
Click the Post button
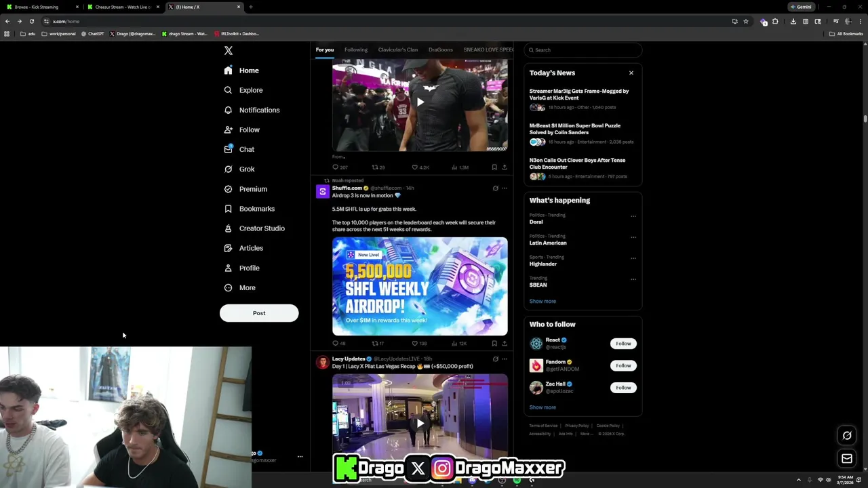click(x=259, y=313)
